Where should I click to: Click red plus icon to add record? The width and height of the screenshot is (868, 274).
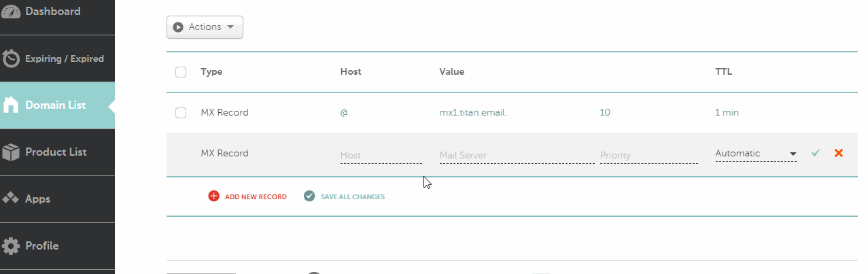point(214,196)
